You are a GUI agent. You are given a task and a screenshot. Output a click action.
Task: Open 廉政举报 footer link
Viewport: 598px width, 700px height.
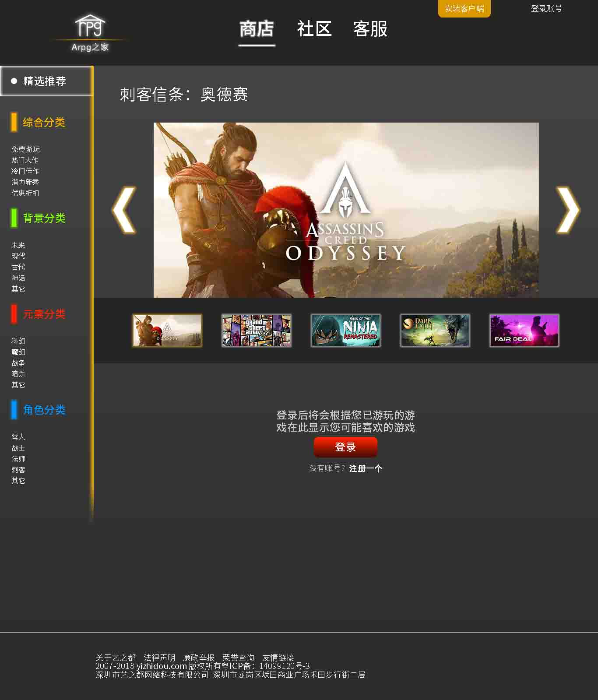[x=199, y=658]
